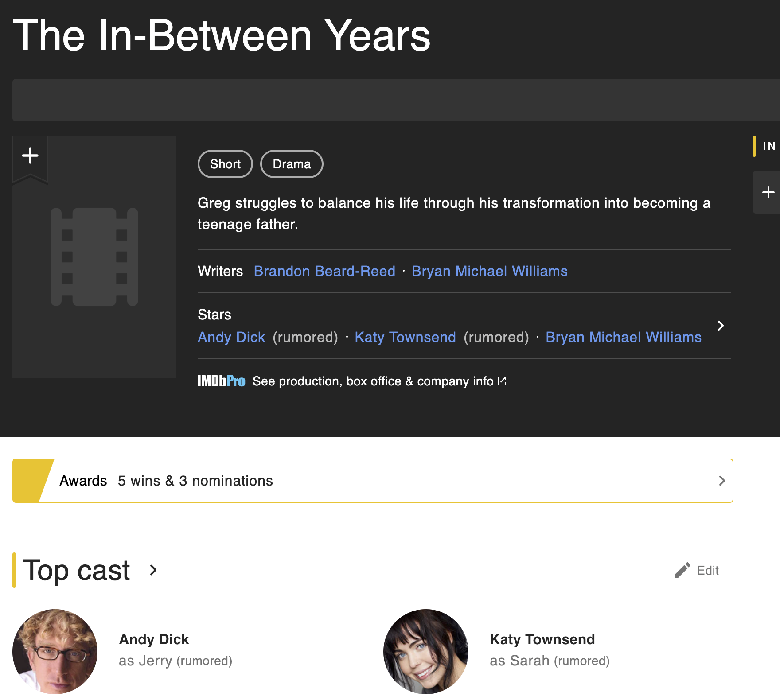Click the plot summary about Greg
Viewport: 780px width, 700px height.
coord(454,214)
